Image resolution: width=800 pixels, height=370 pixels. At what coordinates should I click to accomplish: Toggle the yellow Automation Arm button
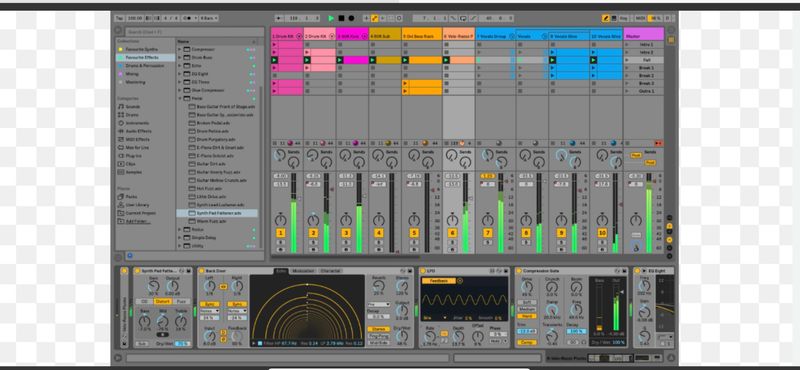(375, 18)
